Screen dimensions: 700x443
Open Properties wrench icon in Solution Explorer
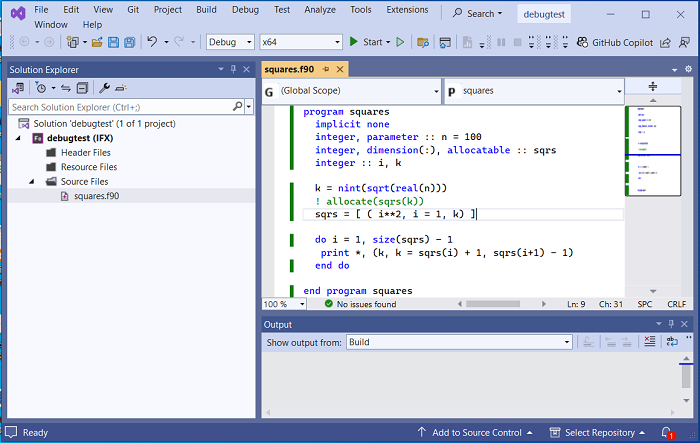click(104, 88)
